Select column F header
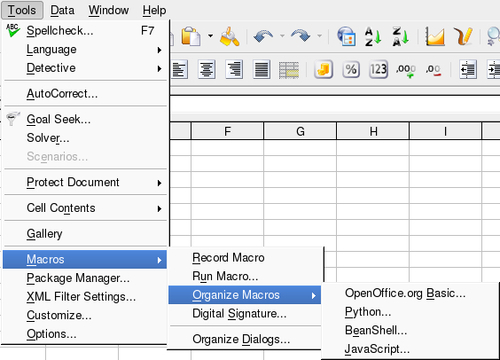 (228, 131)
